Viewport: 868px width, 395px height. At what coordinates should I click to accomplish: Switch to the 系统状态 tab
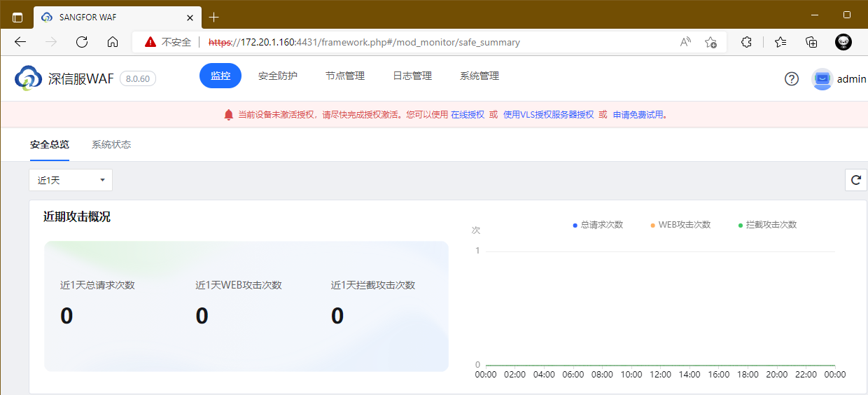[111, 145]
